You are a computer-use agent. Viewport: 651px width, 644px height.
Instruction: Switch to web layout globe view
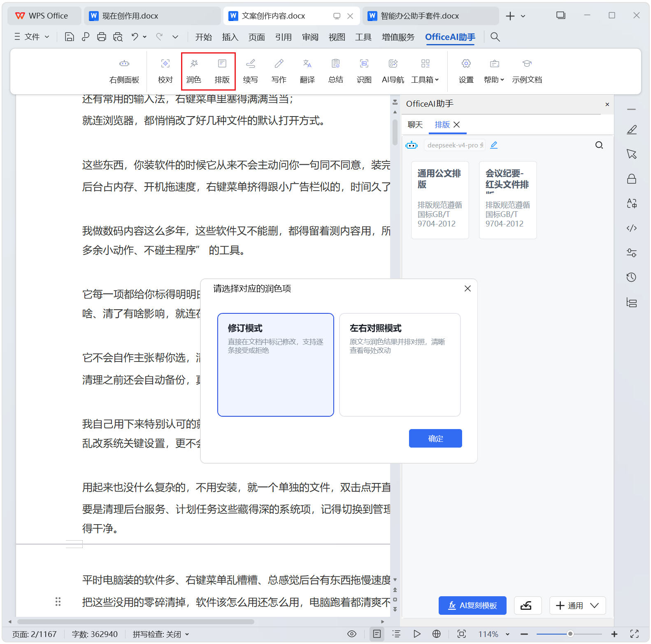click(437, 634)
